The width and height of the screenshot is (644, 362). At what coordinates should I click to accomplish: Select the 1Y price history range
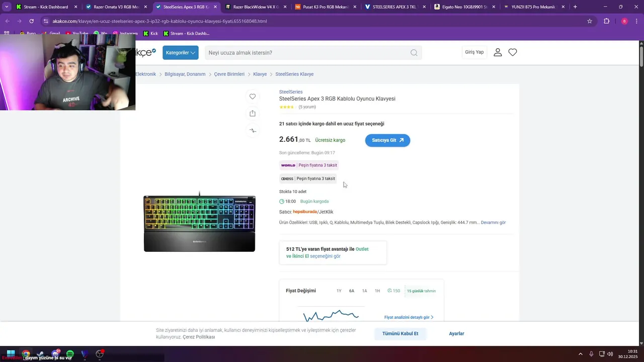coord(339,291)
